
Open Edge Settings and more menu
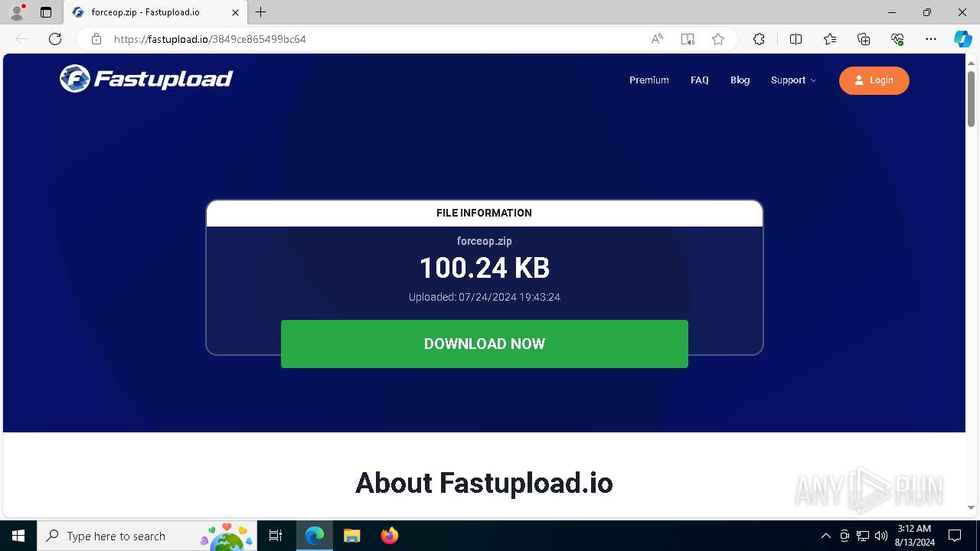coord(931,39)
